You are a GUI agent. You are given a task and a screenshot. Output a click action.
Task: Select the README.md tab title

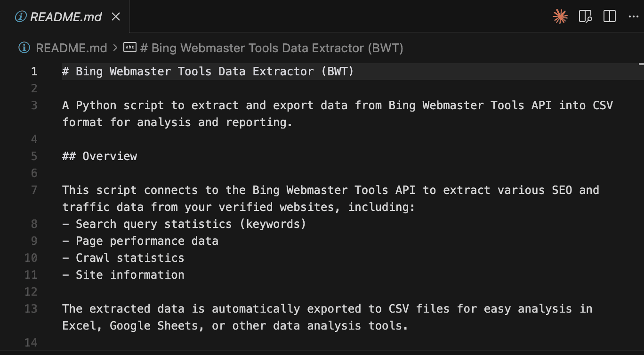(66, 17)
